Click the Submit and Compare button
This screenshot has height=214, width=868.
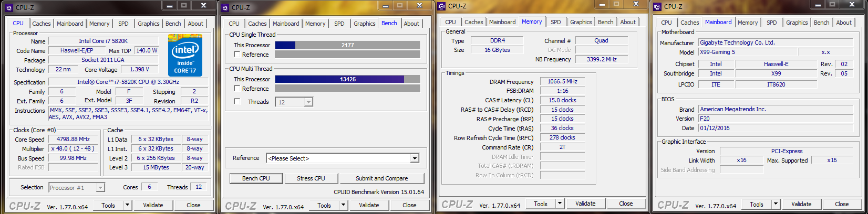point(381,178)
